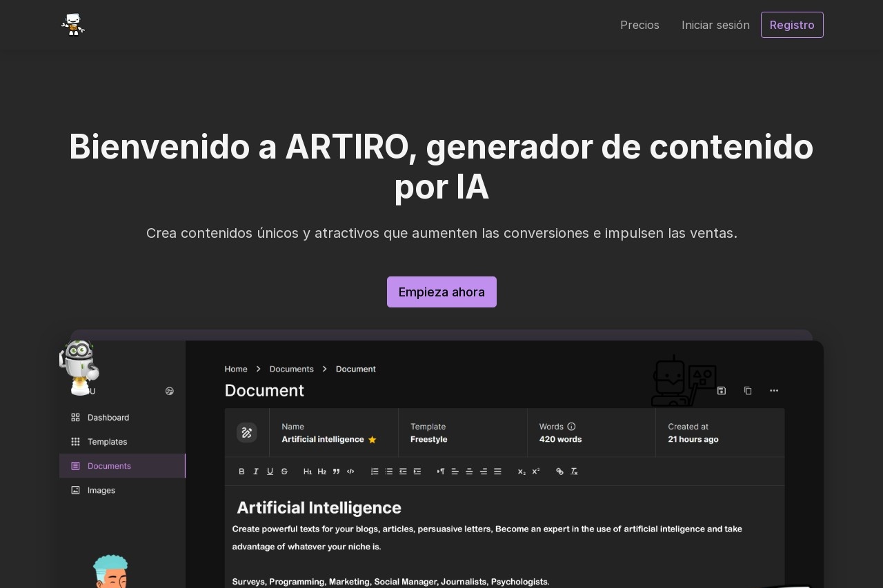Align text left

(x=455, y=472)
